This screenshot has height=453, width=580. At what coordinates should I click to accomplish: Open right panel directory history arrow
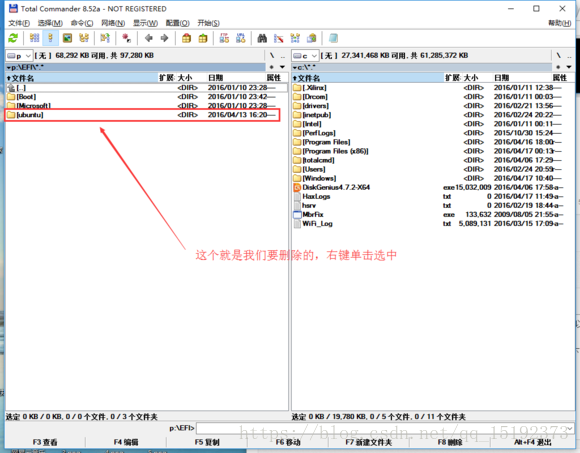tap(569, 67)
